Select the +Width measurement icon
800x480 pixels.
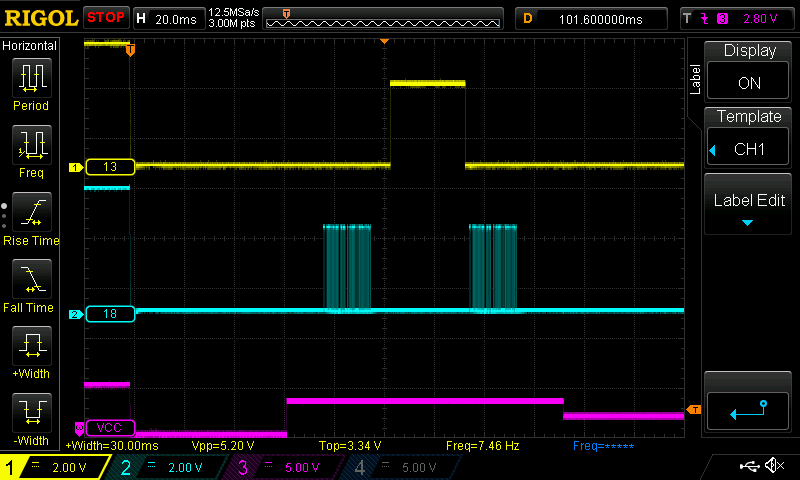tap(32, 353)
